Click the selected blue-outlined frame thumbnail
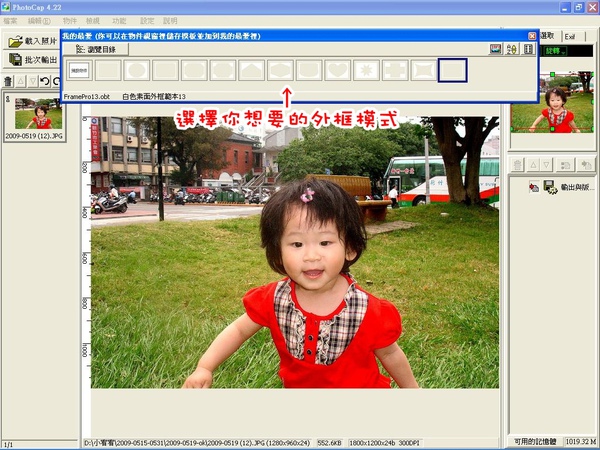 click(x=453, y=70)
